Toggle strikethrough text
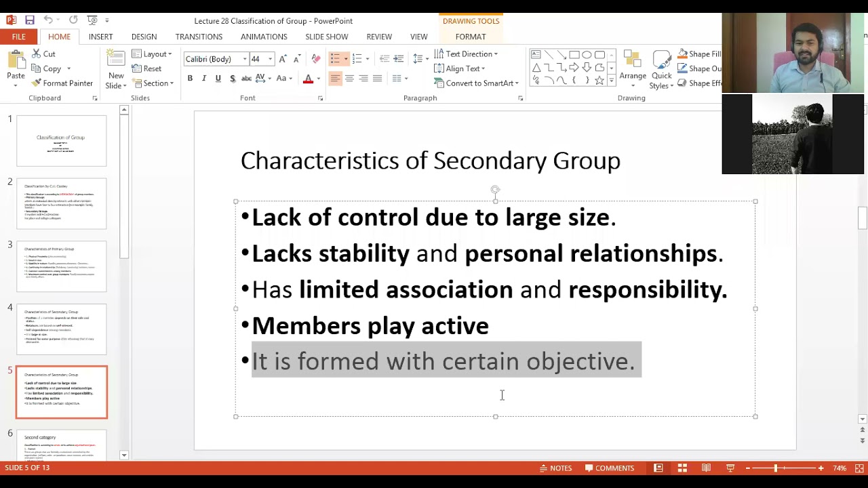Viewport: 868px width, 488px height. [x=247, y=79]
